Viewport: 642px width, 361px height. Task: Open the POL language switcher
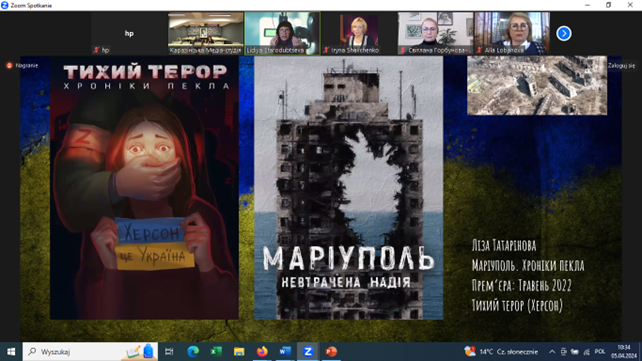pyautogui.click(x=600, y=352)
